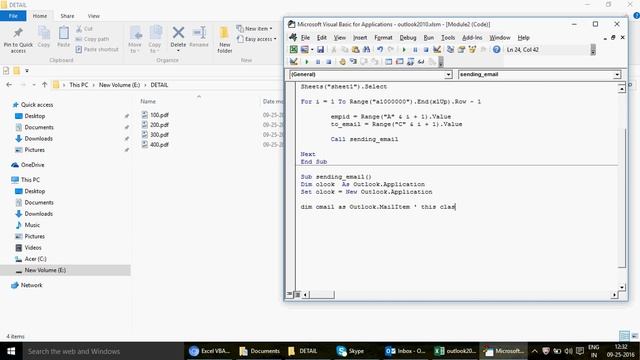Open Run menu in VBA editor
This screenshot has width=640, height=360.
point(429,38)
